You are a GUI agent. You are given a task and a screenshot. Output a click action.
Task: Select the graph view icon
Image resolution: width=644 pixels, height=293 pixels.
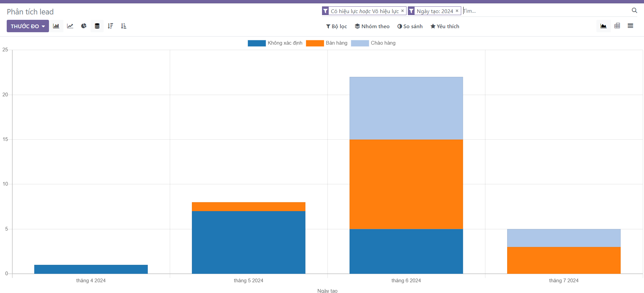603,26
